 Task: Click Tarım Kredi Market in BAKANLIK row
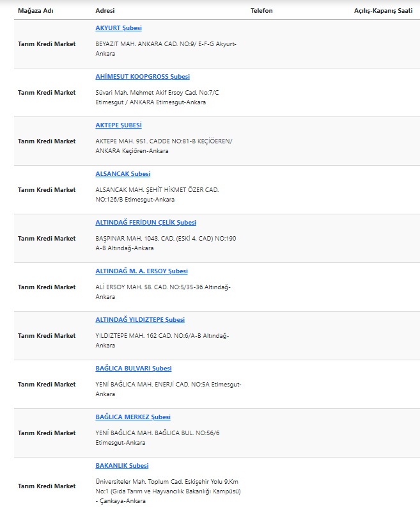[47, 486]
